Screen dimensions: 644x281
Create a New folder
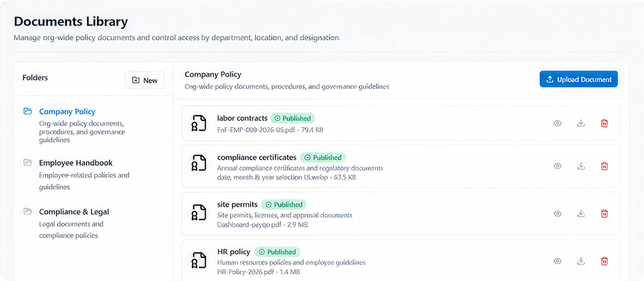pos(144,80)
